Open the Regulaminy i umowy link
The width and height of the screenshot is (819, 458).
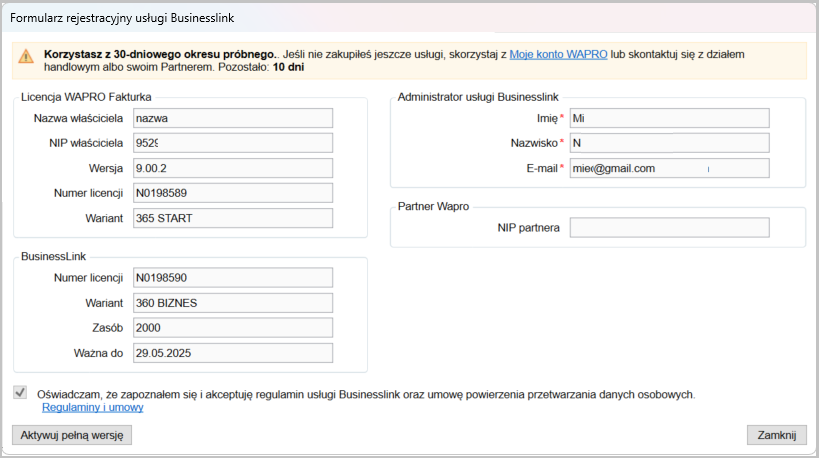coord(92,408)
